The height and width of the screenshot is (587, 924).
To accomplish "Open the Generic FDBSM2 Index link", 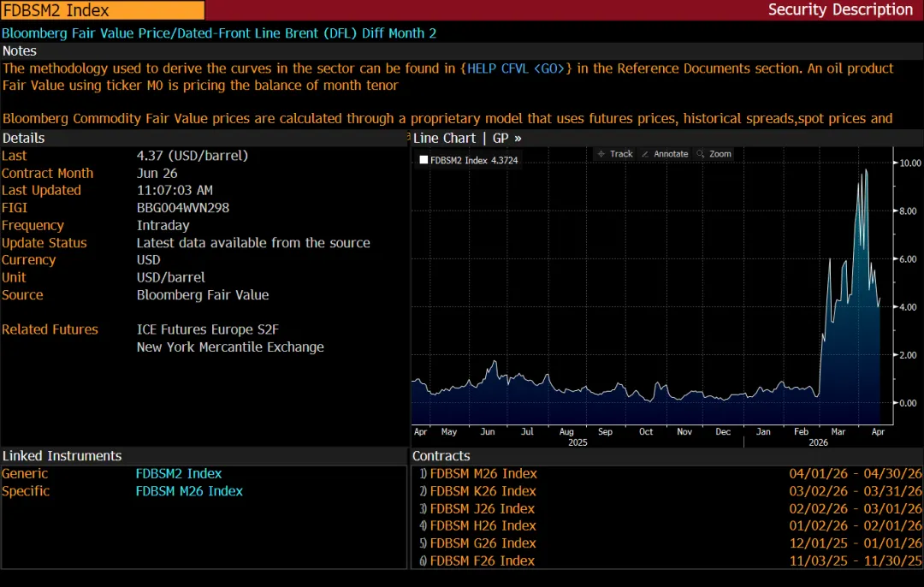I will coord(179,473).
